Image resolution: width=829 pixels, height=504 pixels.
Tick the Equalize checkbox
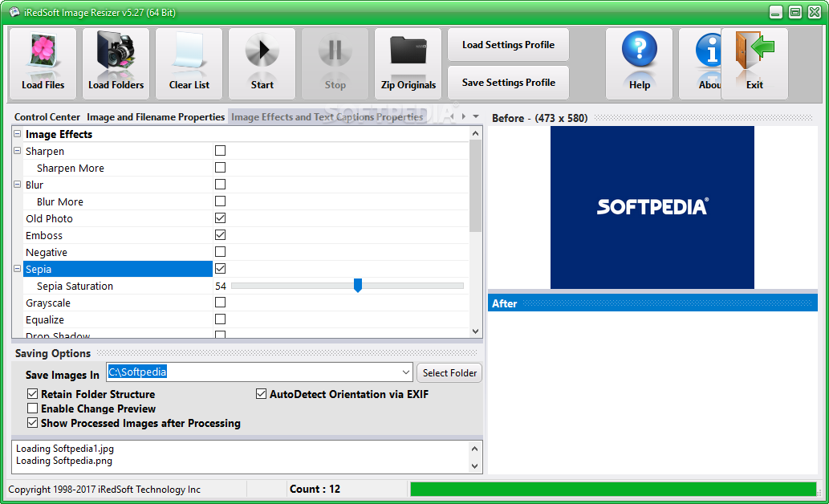point(221,319)
